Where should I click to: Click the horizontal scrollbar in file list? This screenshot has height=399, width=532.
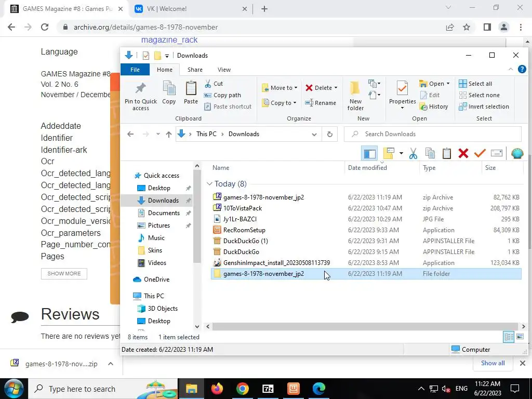[x=365, y=326]
